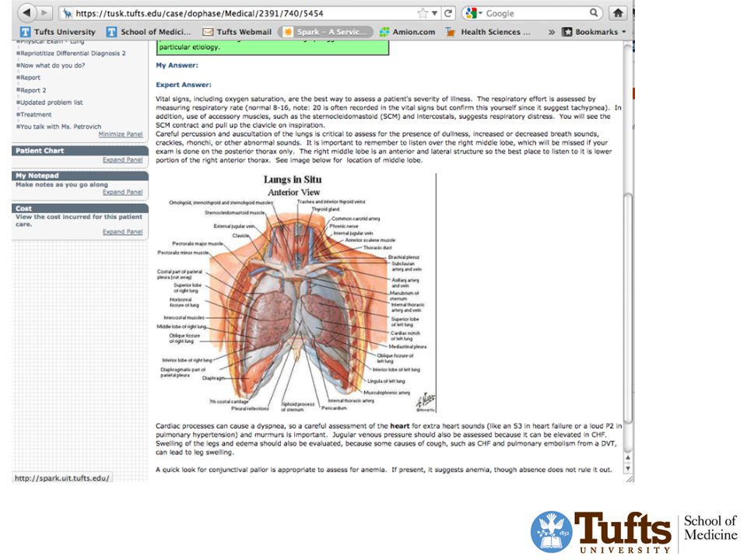This screenshot has width=747, height=560.
Task: Open the Report step
Action: (29, 78)
